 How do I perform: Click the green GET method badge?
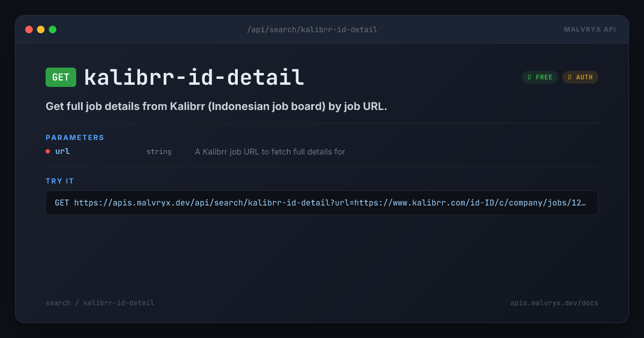61,77
